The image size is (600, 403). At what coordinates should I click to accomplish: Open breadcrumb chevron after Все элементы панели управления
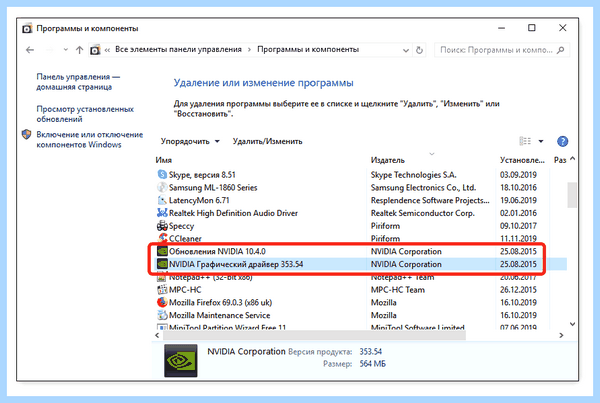(x=249, y=50)
